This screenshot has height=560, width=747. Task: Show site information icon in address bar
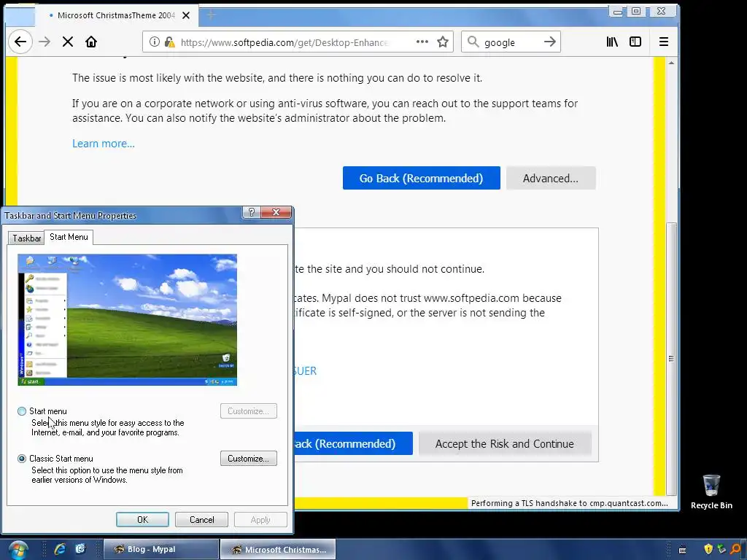click(x=155, y=42)
